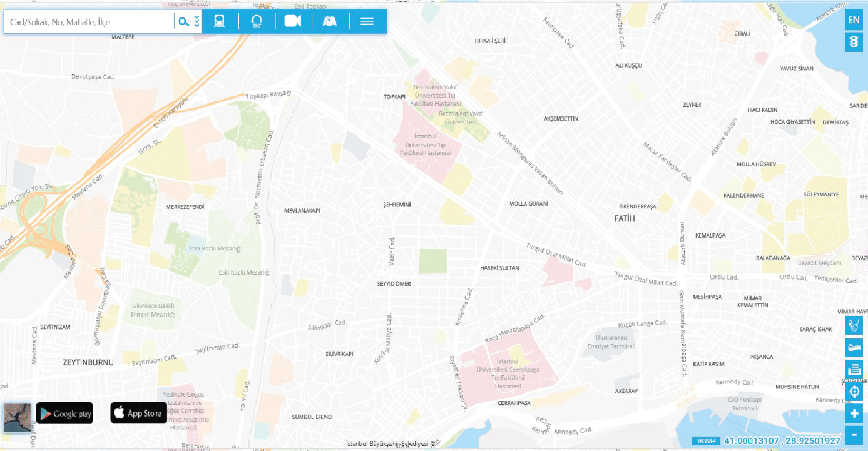Viewport: 868px width, 451px height.
Task: Click the Beyazıt Meydanı label
Action: [x=819, y=263]
